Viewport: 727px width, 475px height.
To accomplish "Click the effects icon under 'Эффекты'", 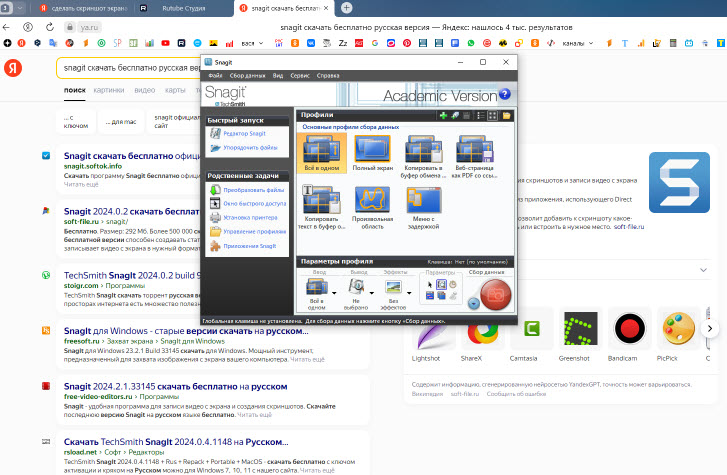I will pyautogui.click(x=393, y=287).
